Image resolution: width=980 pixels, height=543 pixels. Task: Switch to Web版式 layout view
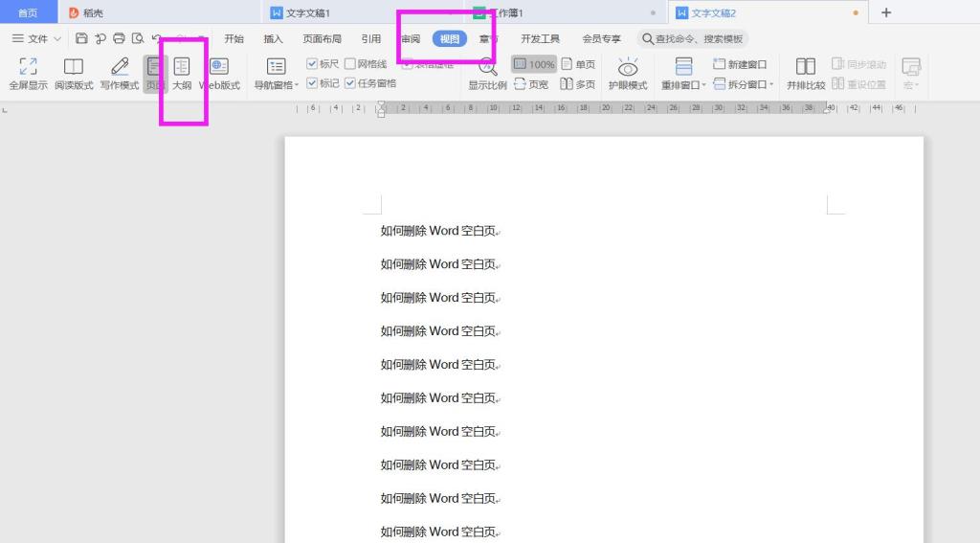pyautogui.click(x=219, y=74)
